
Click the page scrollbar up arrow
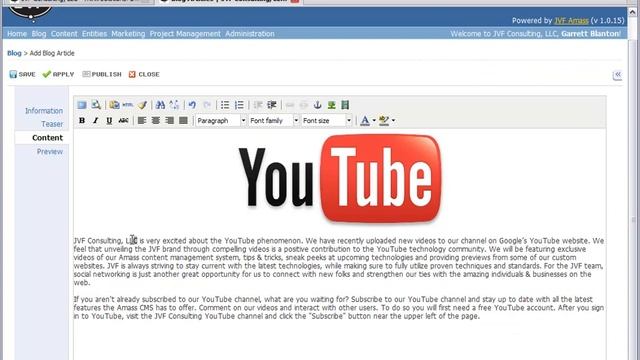tap(633, 12)
